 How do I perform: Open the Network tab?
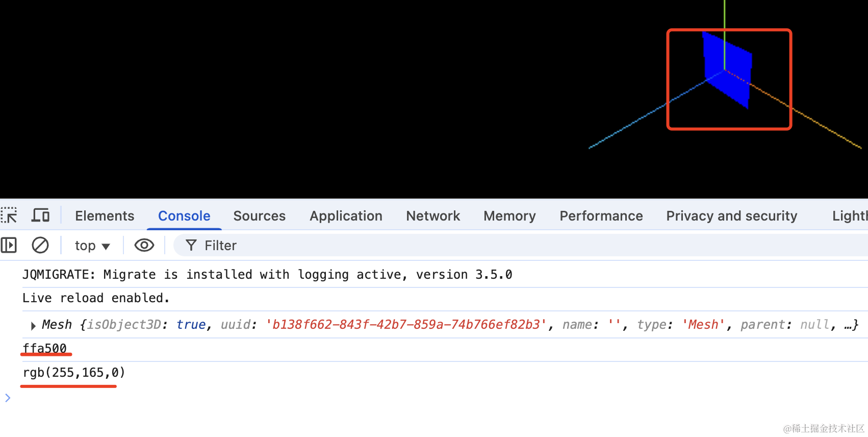(x=433, y=216)
